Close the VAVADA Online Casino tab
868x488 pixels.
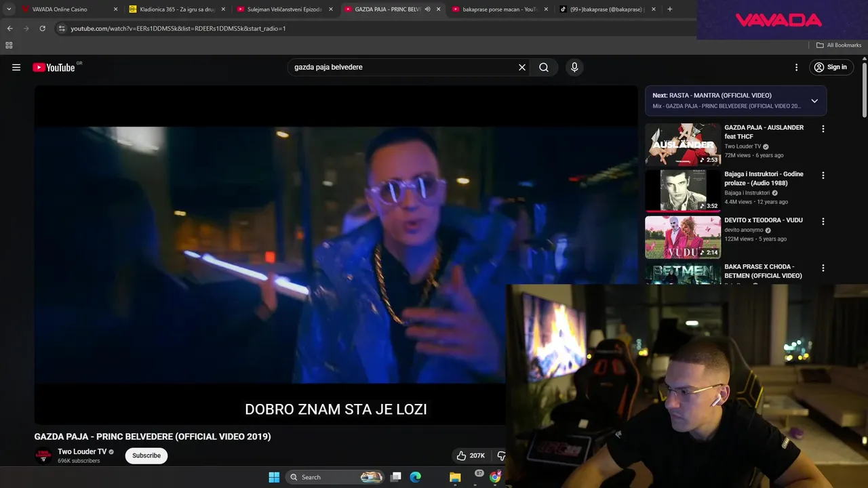[115, 9]
